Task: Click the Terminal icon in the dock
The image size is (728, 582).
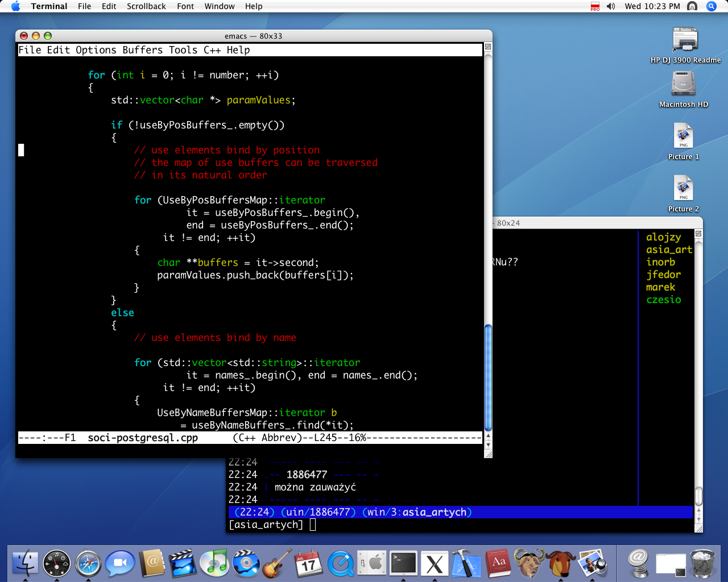Action: 403,564
